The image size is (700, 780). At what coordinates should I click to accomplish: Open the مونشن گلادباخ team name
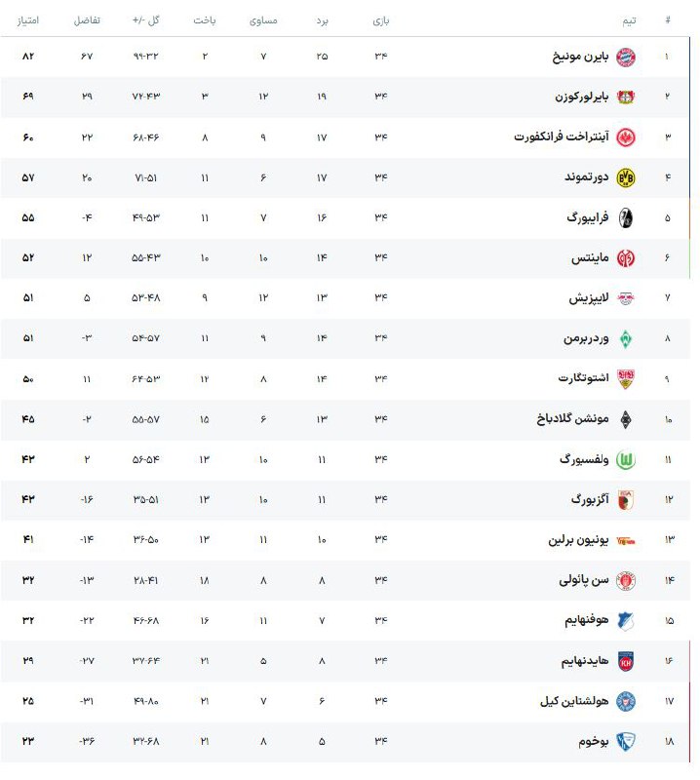coord(572,419)
